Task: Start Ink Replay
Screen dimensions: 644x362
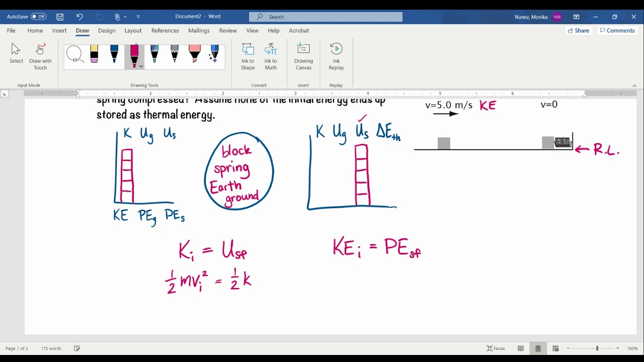Action: tap(336, 56)
